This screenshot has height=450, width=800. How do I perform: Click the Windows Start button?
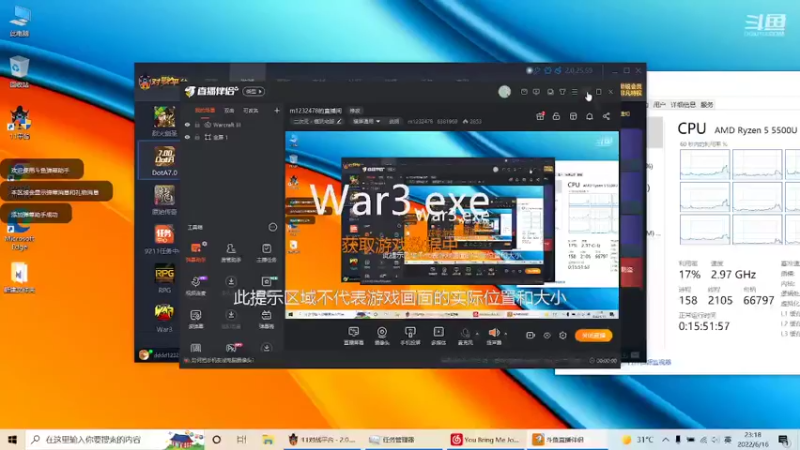point(12,439)
